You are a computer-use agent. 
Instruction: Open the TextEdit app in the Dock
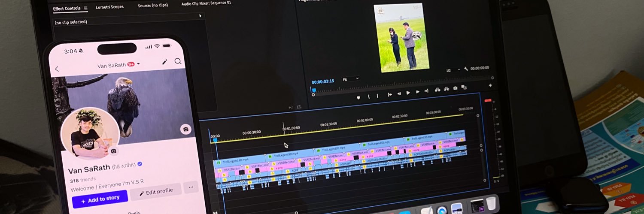pos(427,211)
